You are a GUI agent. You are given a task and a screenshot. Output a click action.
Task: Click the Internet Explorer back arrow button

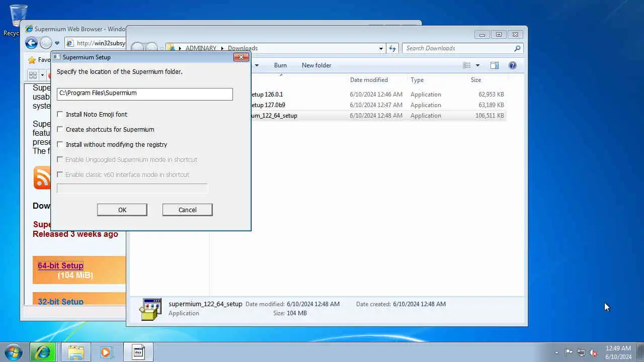(x=31, y=43)
